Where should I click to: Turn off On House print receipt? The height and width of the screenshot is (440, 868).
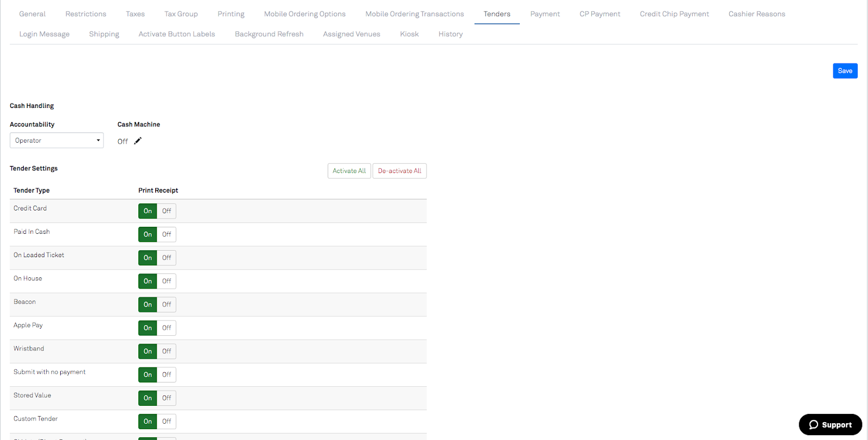(167, 281)
